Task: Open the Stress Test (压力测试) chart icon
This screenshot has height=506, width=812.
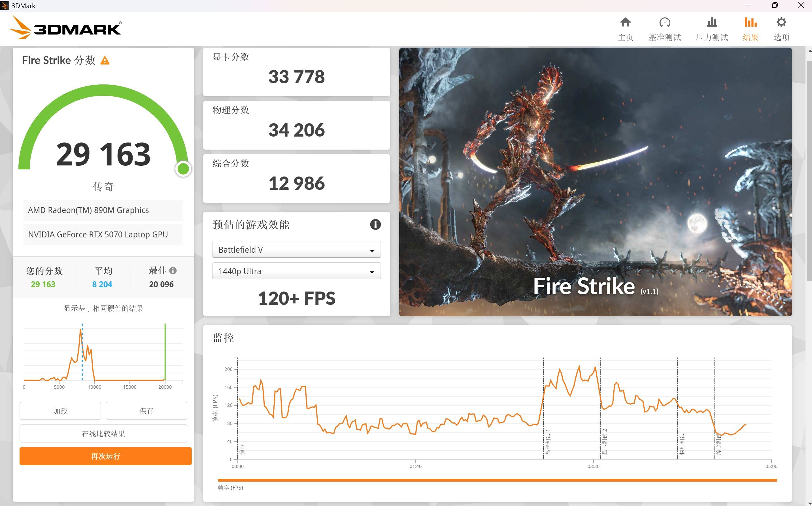Action: 712,22
